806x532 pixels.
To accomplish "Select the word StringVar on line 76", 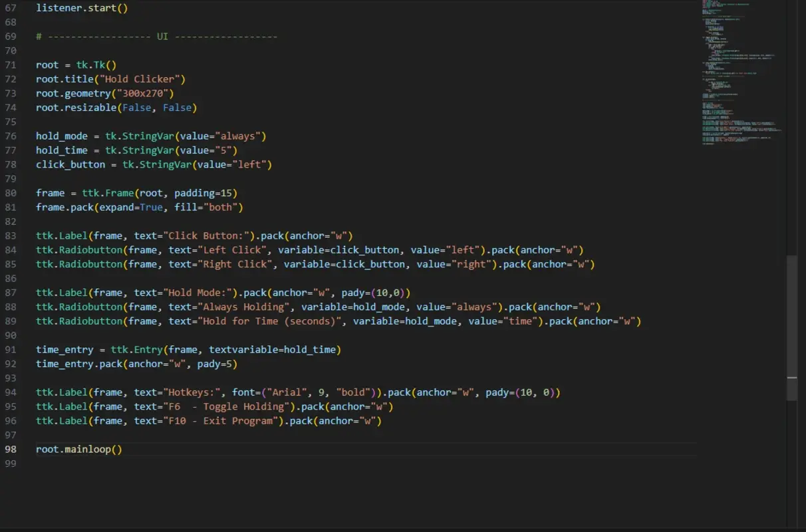I will 150,136.
